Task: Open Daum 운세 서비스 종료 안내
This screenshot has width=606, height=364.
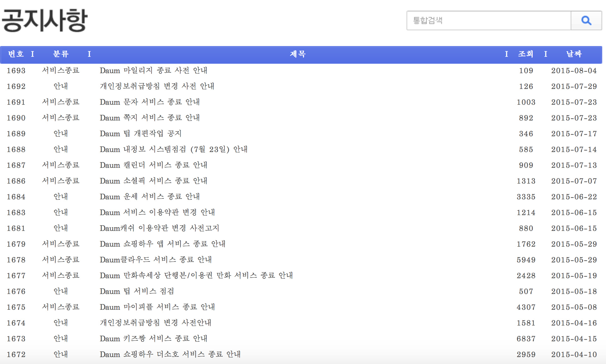Action: pyautogui.click(x=150, y=197)
